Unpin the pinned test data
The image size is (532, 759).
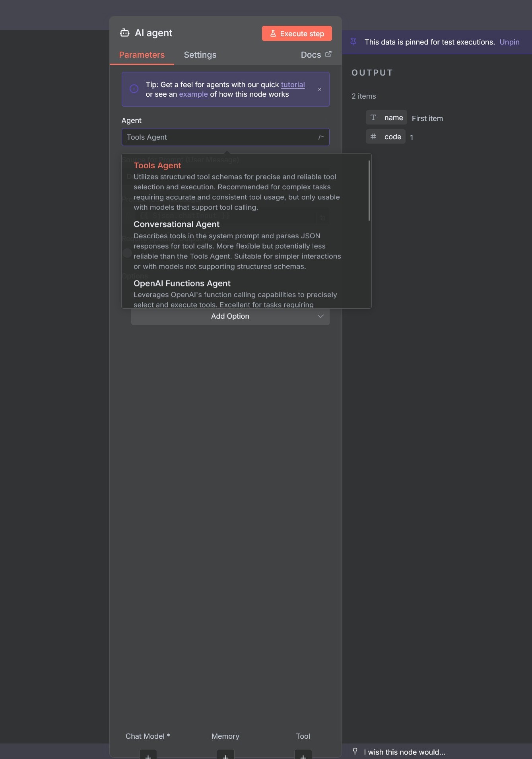click(x=509, y=42)
